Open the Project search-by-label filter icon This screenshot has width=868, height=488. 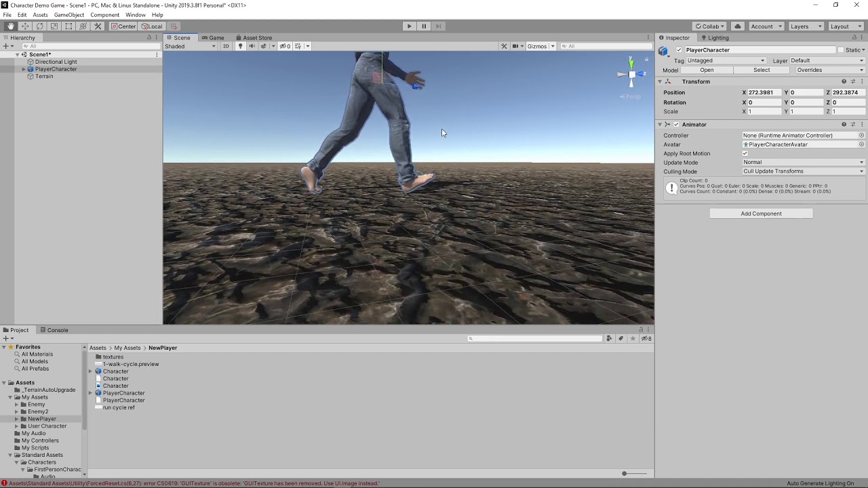620,338
